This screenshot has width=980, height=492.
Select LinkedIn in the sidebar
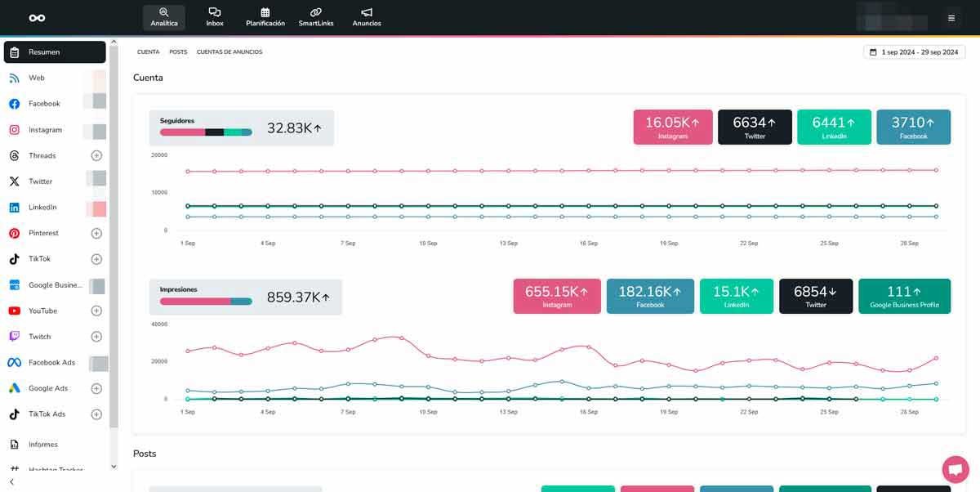pyautogui.click(x=42, y=208)
